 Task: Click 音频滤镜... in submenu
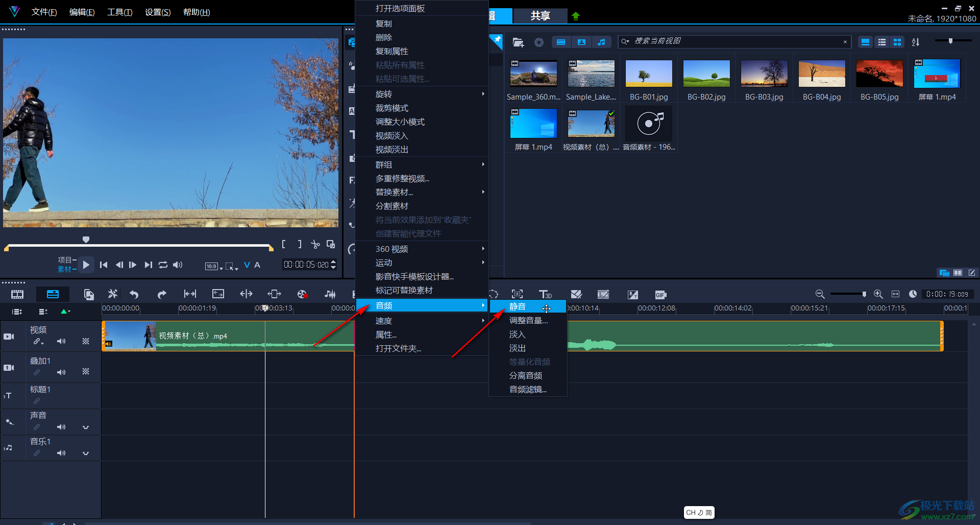tap(528, 389)
